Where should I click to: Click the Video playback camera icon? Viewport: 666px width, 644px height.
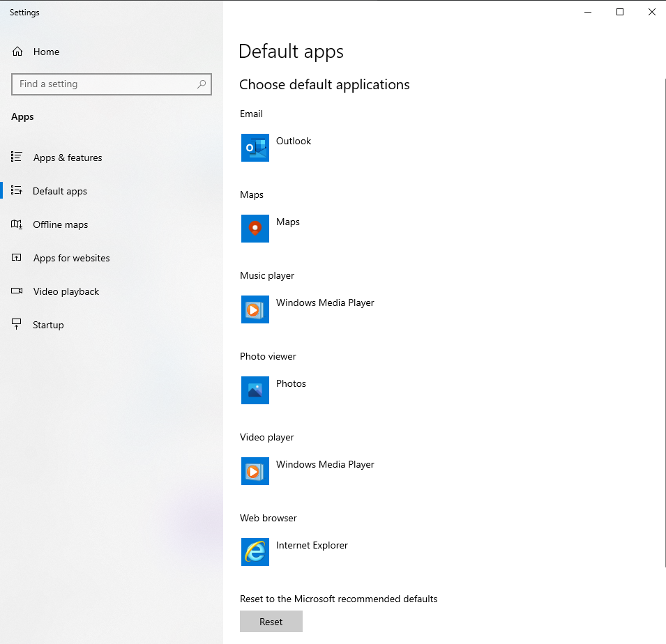coord(17,291)
